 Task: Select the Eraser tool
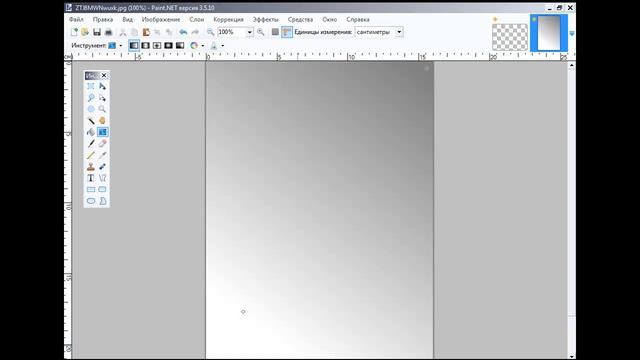(x=102, y=143)
